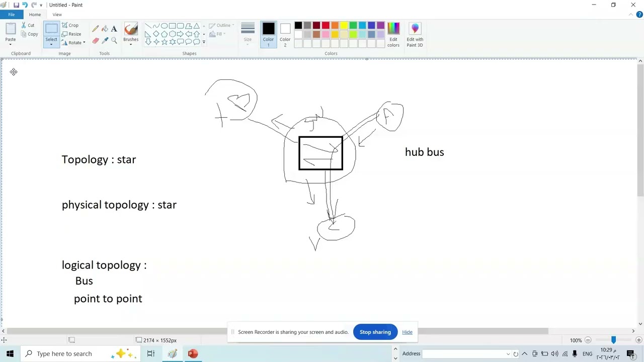The image size is (644, 362).
Task: Click the horizontal canvas scrollbar
Action: 277,331
